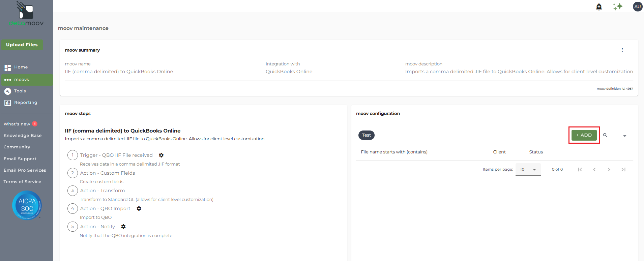This screenshot has height=261, width=644.
Task: Click the Client column header
Action: [499, 152]
